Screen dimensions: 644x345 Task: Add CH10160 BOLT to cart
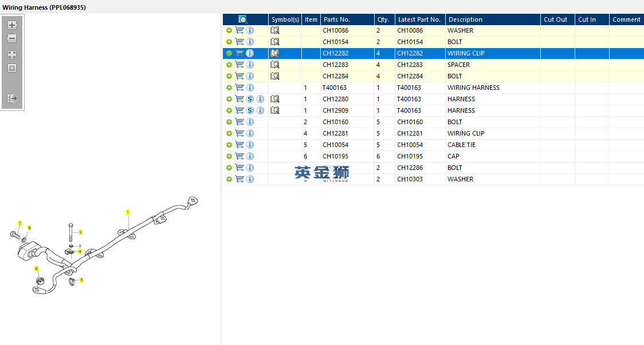click(x=239, y=122)
